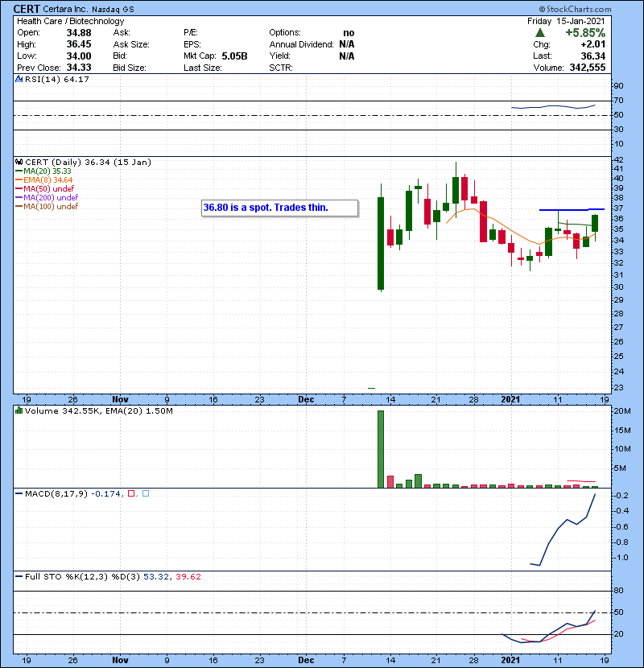Screen dimensions: 644x668
Task: Click the StockCharts.com copyright label
Action: click(575, 9)
